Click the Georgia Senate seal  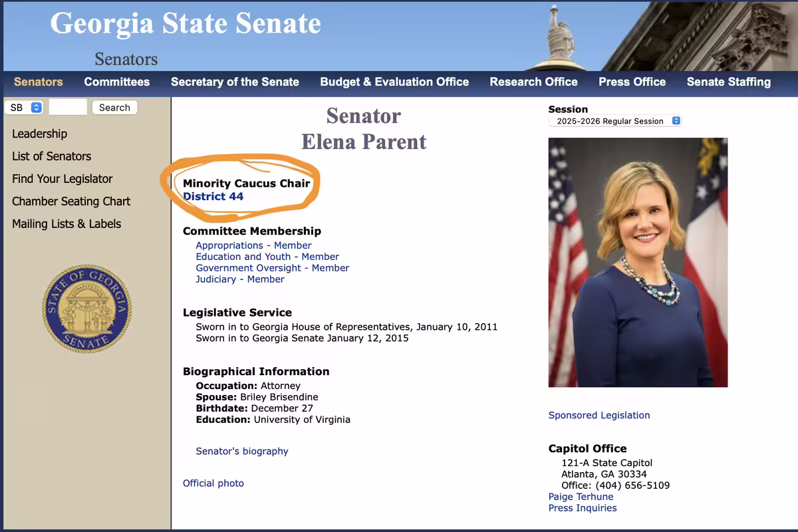tap(87, 309)
